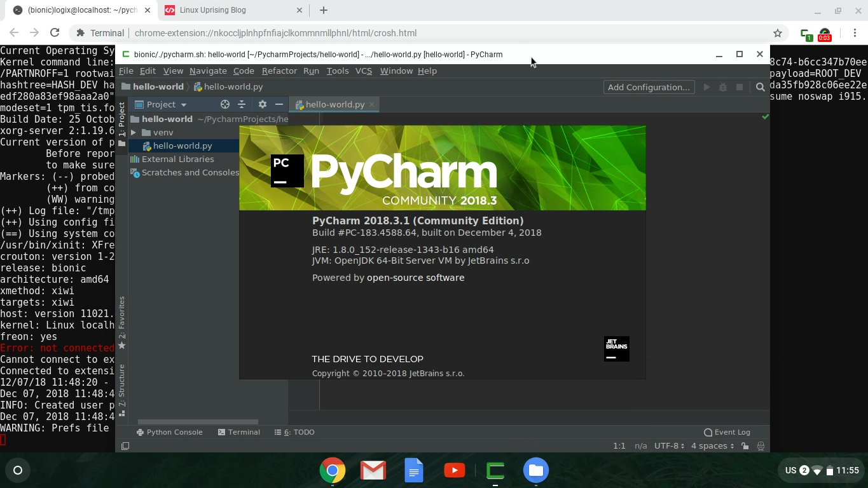Viewport: 868px width, 488px height.
Task: Open the Refactor menu
Action: click(x=279, y=71)
